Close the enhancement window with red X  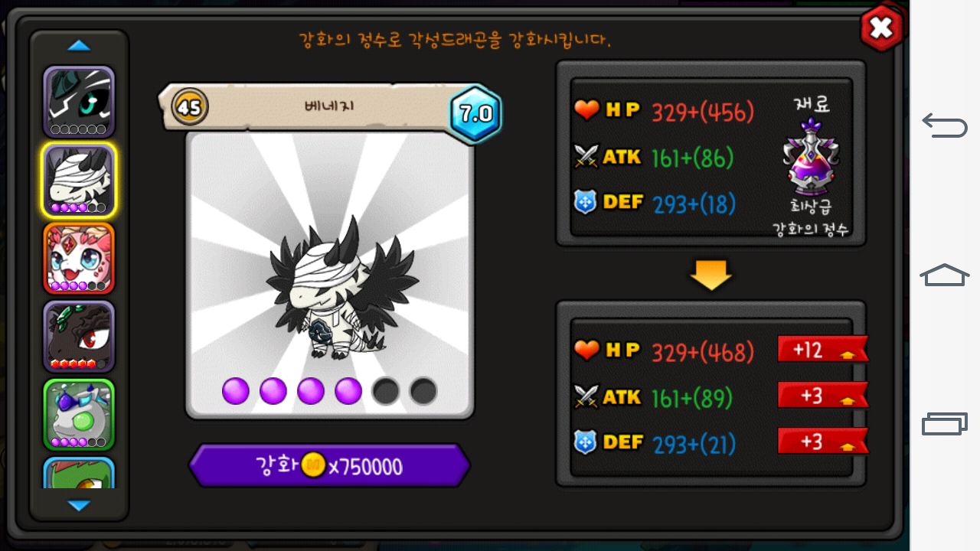pyautogui.click(x=881, y=28)
